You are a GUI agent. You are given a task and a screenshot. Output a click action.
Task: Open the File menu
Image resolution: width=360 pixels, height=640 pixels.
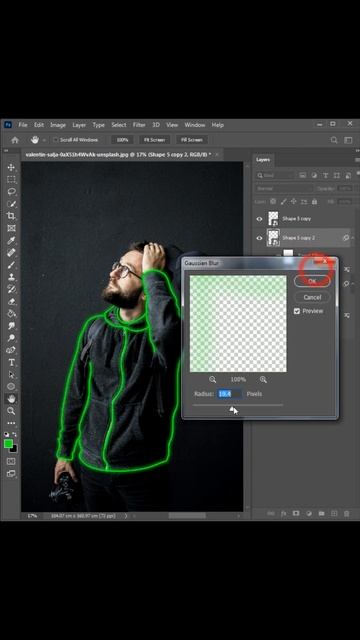click(23, 125)
